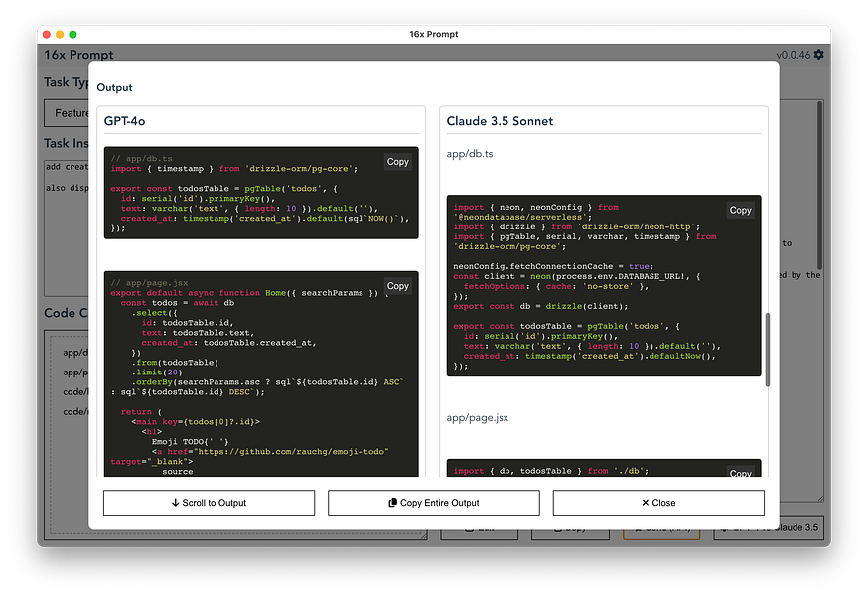Copy Claude's app/page.jsx code block
868x596 pixels.
(740, 473)
